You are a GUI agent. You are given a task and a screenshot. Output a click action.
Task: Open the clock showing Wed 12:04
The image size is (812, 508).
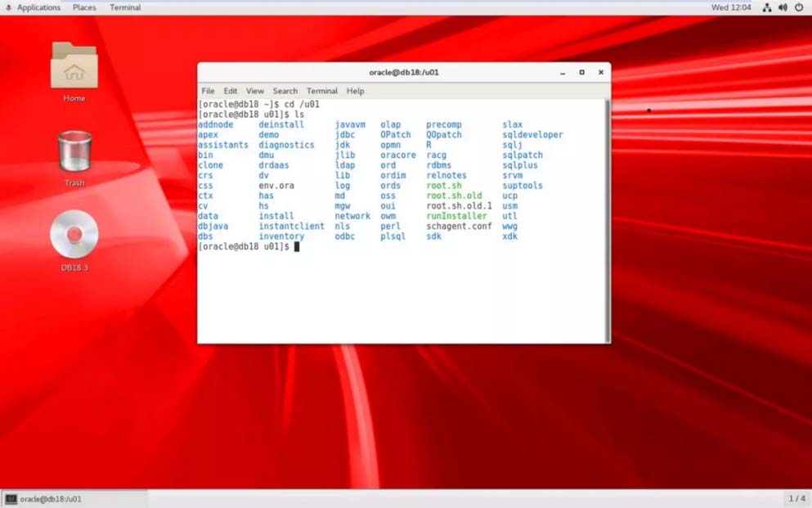coord(731,7)
